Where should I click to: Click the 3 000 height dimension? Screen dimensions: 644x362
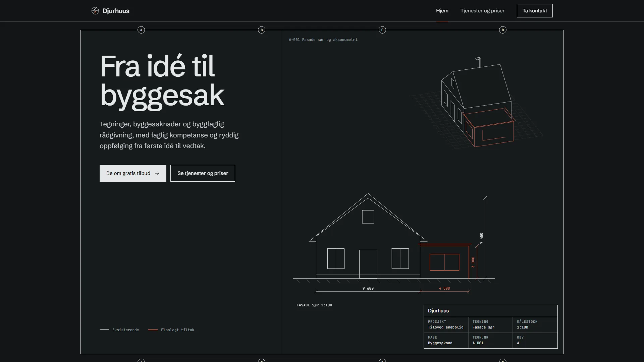click(x=473, y=262)
